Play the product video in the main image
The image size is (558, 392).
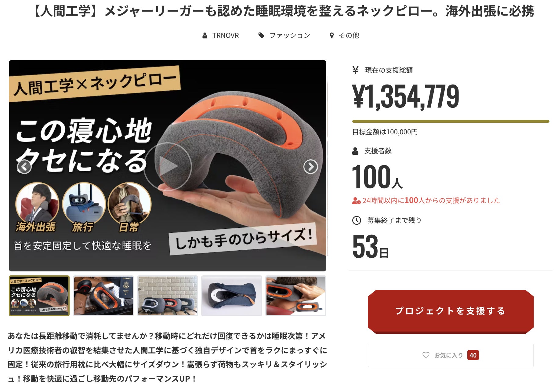pyautogui.click(x=168, y=167)
